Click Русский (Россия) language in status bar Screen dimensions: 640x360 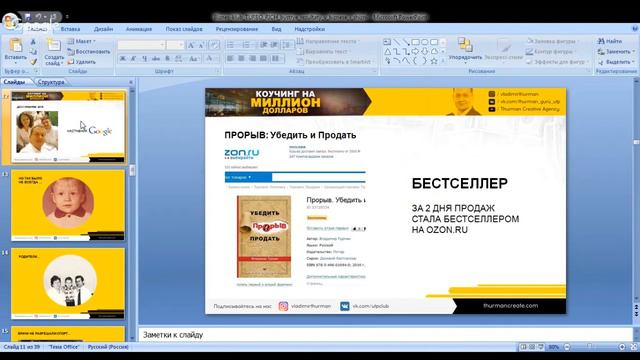pos(108,347)
